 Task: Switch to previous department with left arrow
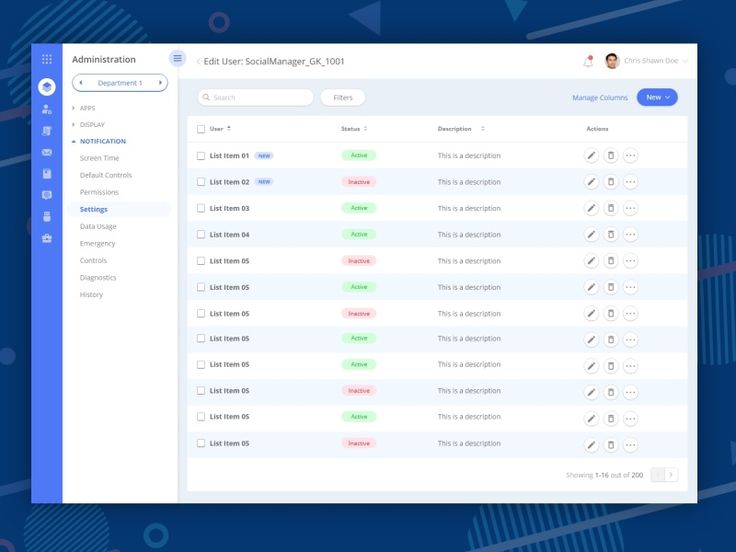(x=81, y=83)
